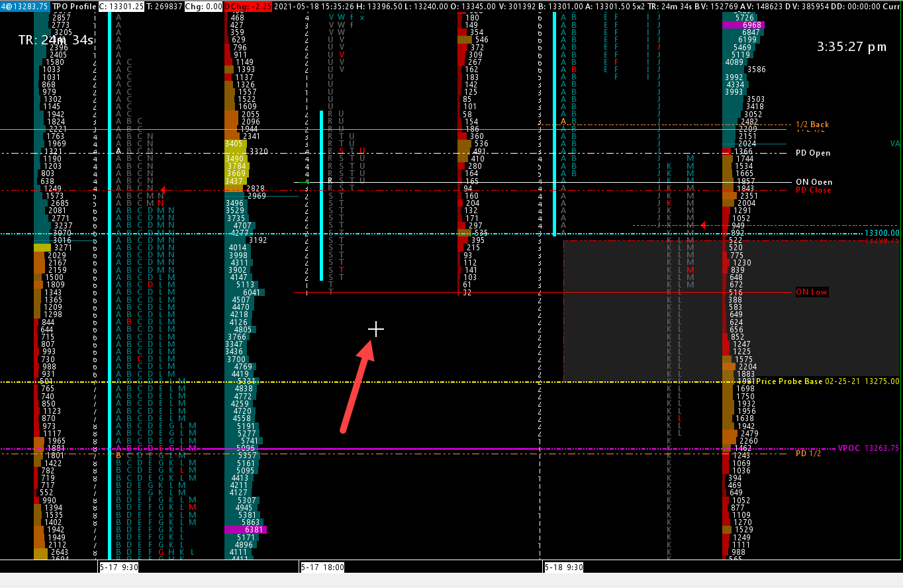Click the "C: 13301.25" close value in header
Viewport: 903px width, 588px height.
122,6
